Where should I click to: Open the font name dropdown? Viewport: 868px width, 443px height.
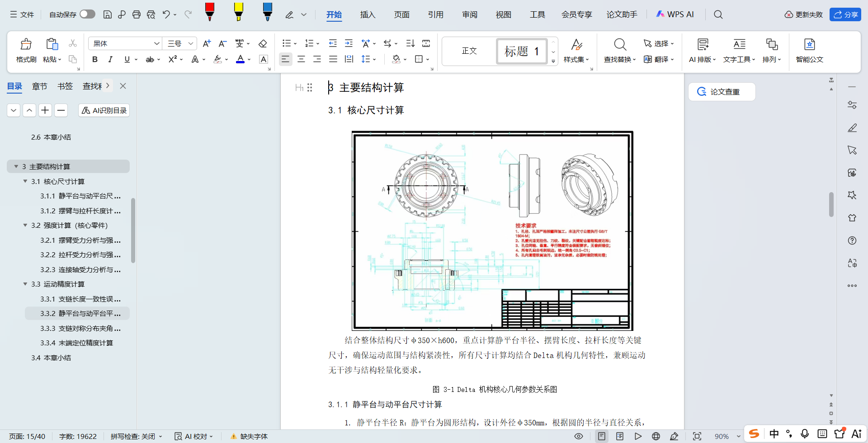click(x=157, y=43)
